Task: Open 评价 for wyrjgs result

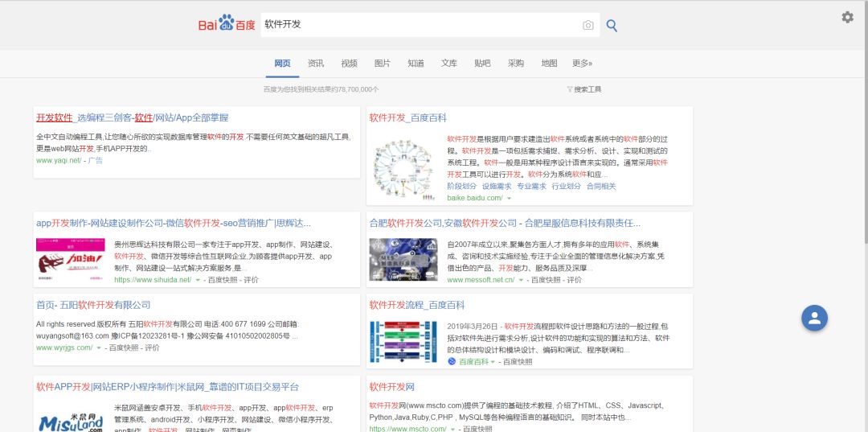Action: click(x=152, y=348)
